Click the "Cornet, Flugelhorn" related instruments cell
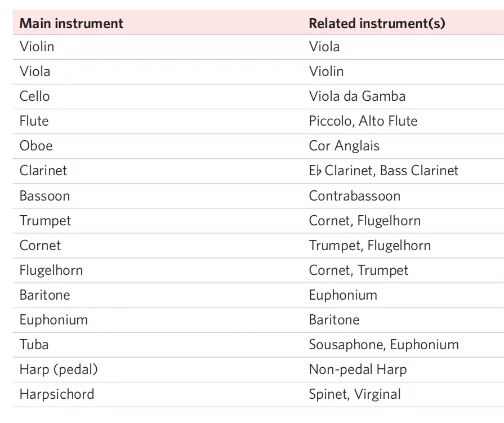Image resolution: width=504 pixels, height=423 pixels. pyautogui.click(x=364, y=221)
